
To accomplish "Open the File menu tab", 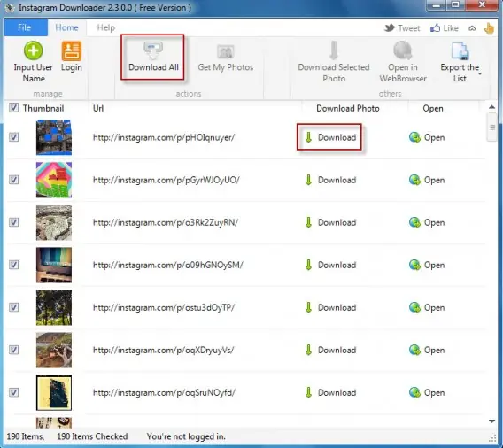I will [26, 27].
